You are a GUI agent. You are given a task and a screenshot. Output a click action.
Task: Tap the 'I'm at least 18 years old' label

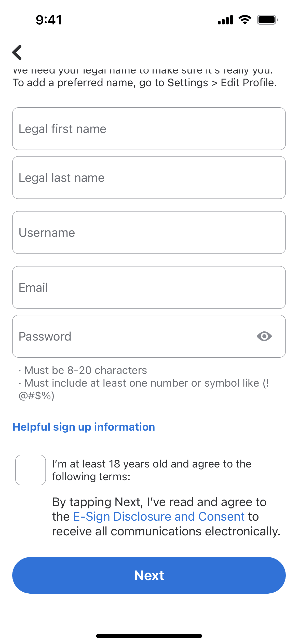[152, 470]
